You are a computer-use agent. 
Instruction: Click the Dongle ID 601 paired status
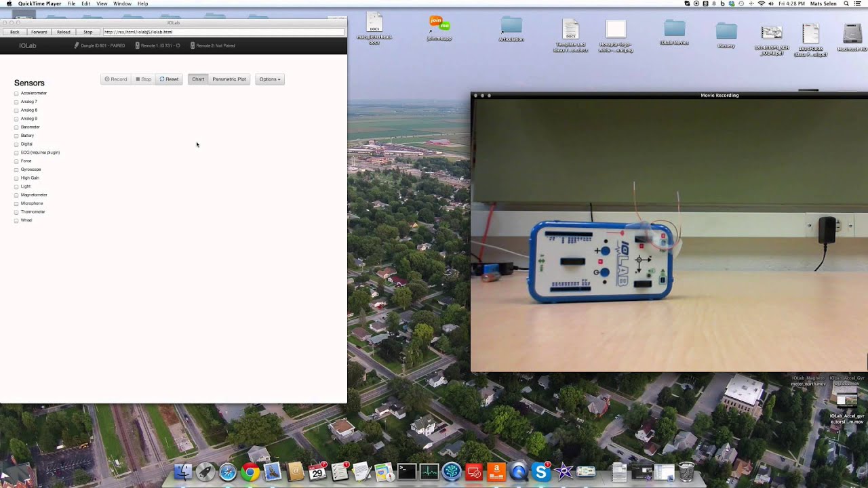point(100,45)
